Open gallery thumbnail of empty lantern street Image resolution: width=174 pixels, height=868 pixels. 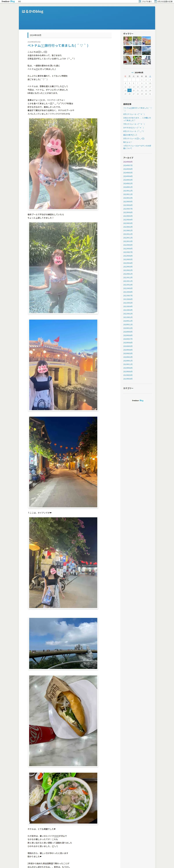coord(128,50)
